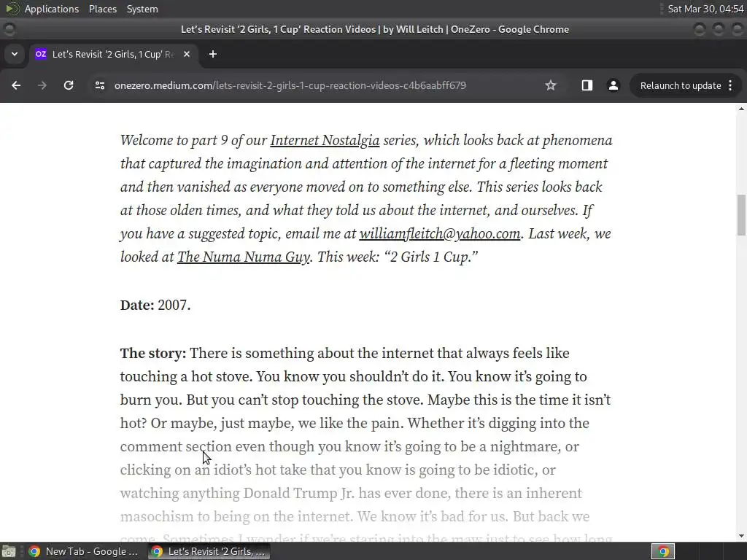This screenshot has height=560, width=747.
Task: Click the OZ favicon on the active tab
Action: coord(41,54)
